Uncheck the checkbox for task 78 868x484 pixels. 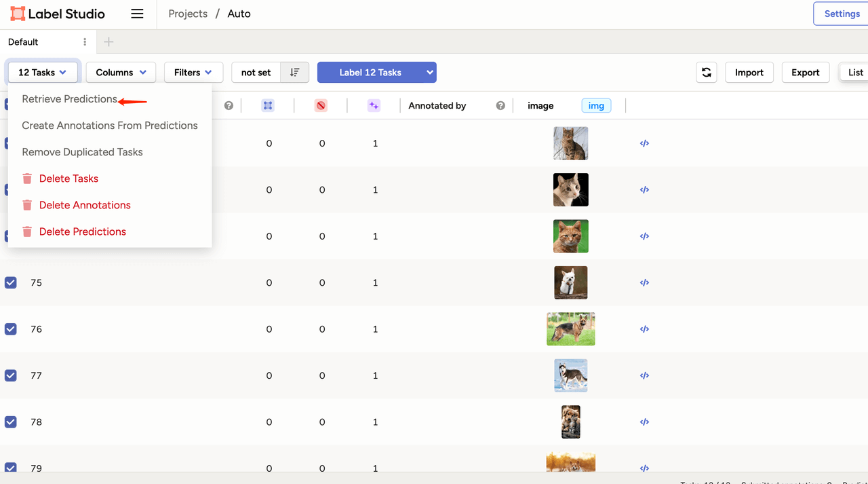pyautogui.click(x=11, y=422)
